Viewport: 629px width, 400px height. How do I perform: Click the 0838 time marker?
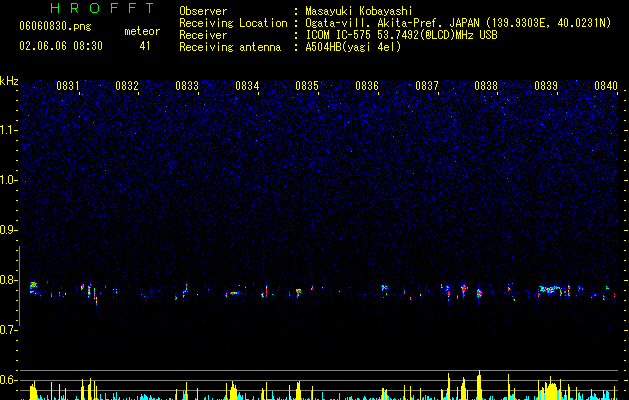[486, 86]
